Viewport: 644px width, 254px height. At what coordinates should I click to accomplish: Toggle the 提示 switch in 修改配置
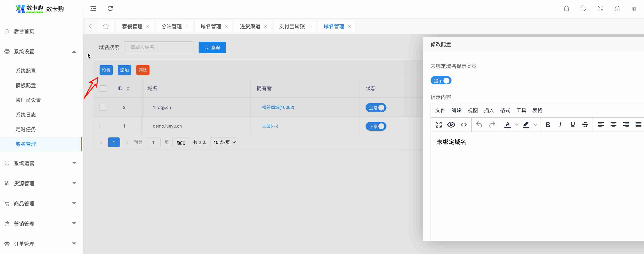click(x=441, y=81)
